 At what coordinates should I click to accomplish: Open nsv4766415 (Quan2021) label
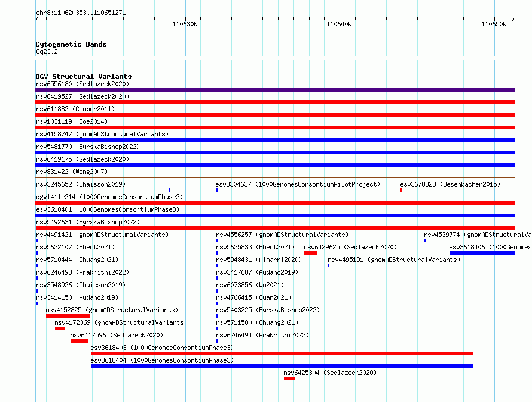tap(253, 297)
